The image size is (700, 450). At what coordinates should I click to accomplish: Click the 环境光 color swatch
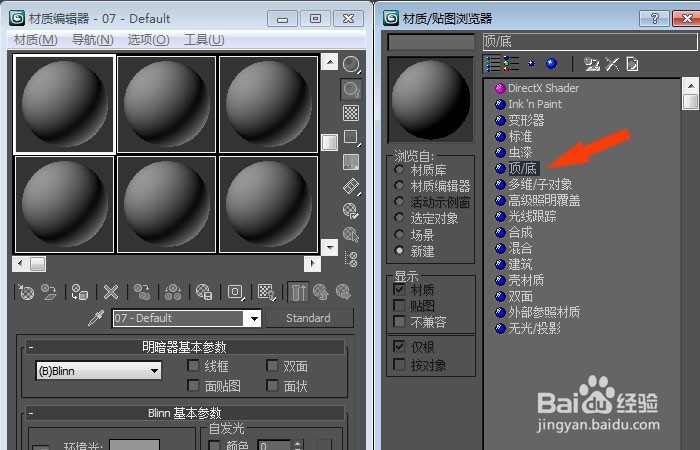pyautogui.click(x=134, y=445)
